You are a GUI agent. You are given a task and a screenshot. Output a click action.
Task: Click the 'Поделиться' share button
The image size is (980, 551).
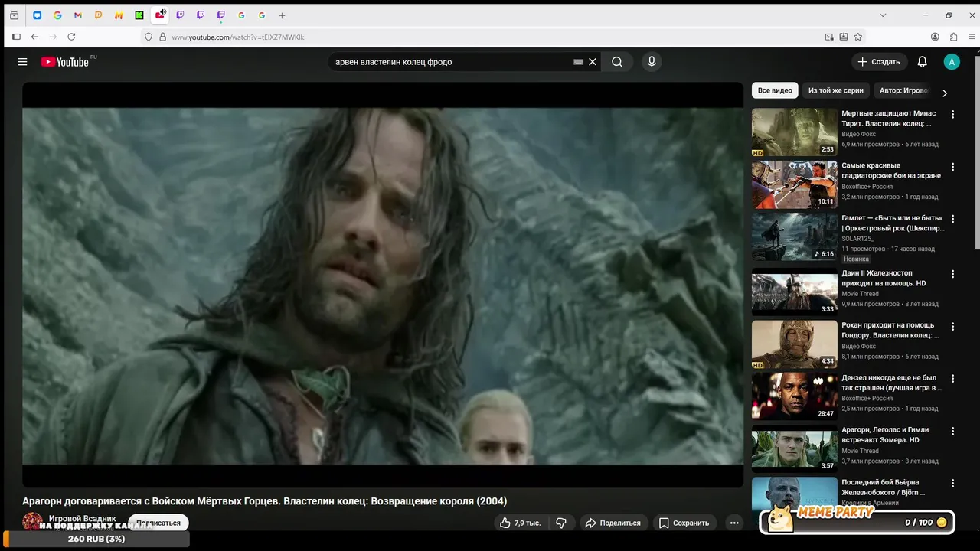(612, 523)
